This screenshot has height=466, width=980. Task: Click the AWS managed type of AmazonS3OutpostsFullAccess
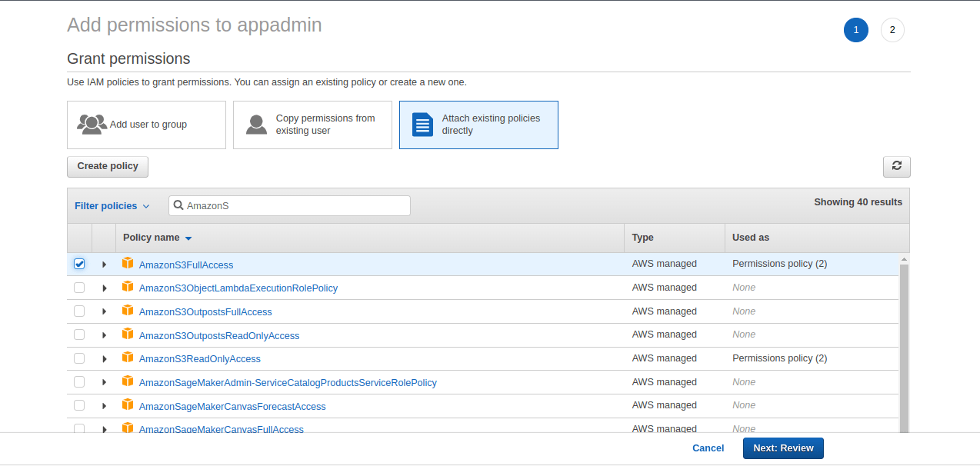pyautogui.click(x=665, y=311)
